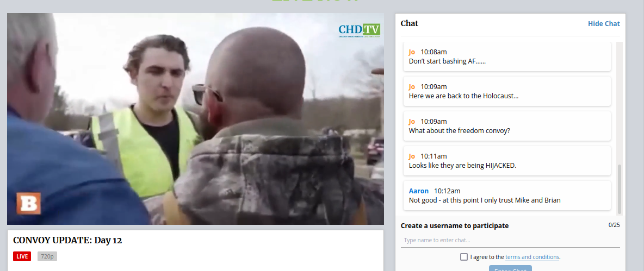Screen dimensions: 644x271
Task: Click the live video player
Action: click(x=195, y=119)
